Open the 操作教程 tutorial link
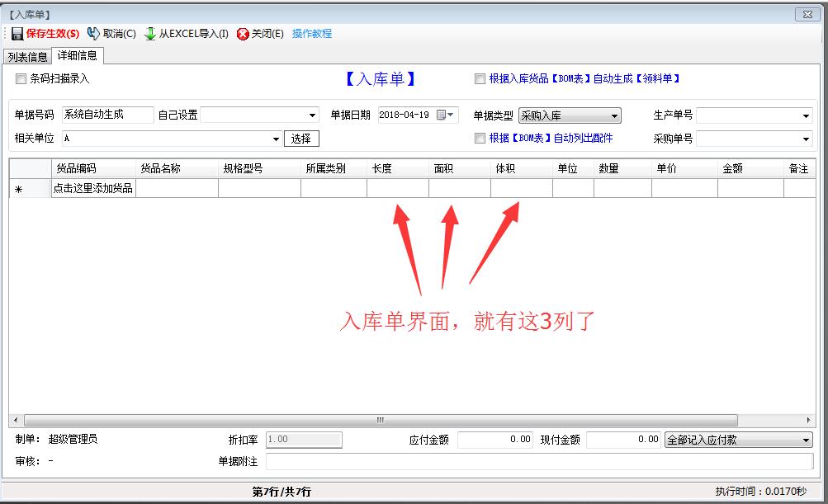The image size is (828, 504). click(x=311, y=34)
